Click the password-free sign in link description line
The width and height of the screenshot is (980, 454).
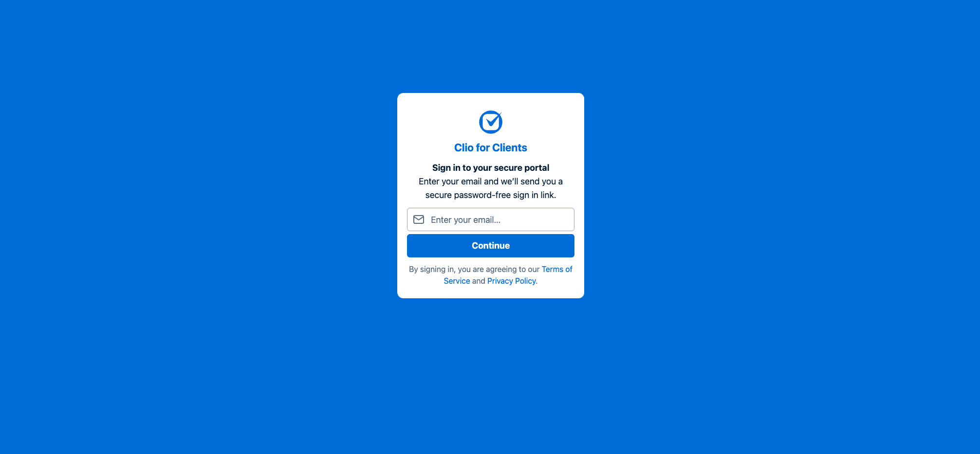[491, 195]
